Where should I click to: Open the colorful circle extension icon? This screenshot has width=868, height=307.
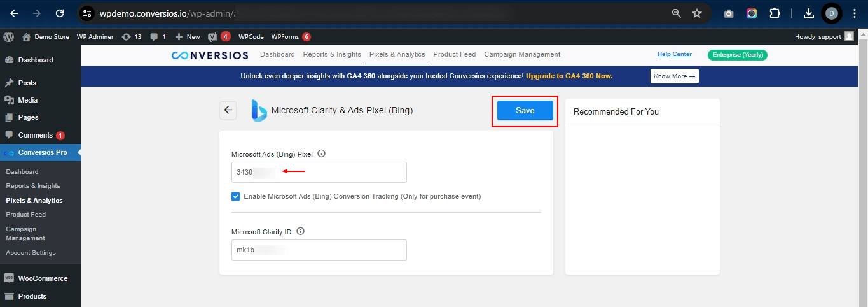click(752, 13)
